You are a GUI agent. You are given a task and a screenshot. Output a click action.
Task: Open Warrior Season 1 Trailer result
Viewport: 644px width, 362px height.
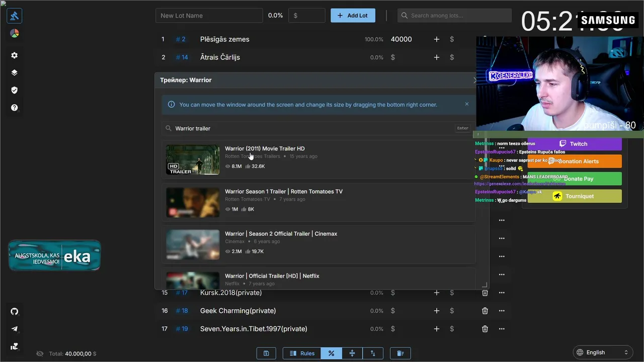click(284, 191)
